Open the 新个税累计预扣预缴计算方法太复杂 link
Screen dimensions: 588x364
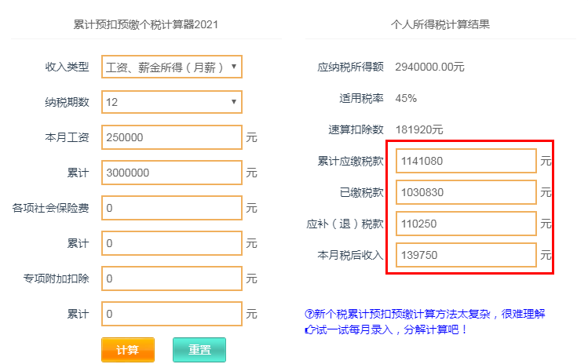(x=429, y=314)
